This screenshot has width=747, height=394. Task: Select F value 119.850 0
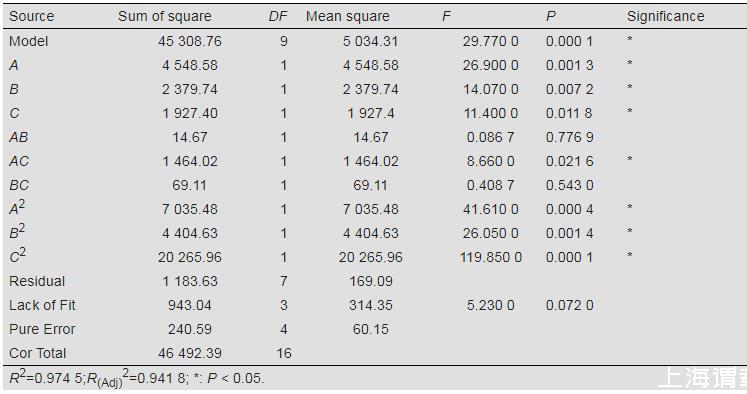click(491, 257)
